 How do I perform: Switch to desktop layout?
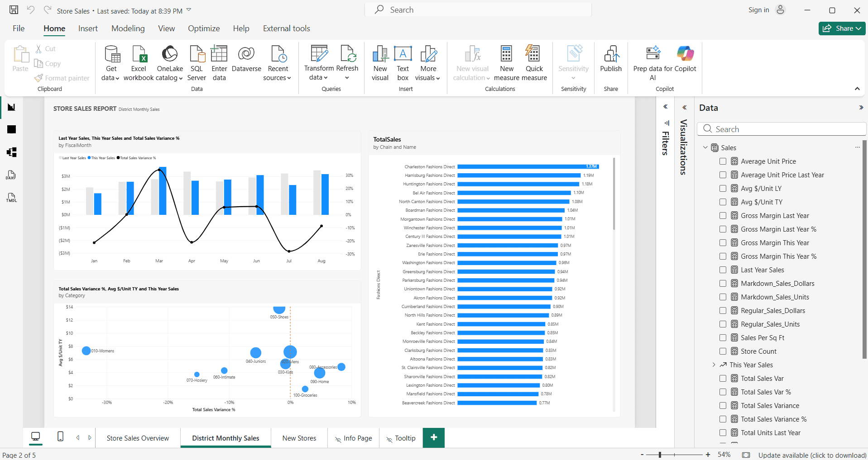coord(35,437)
